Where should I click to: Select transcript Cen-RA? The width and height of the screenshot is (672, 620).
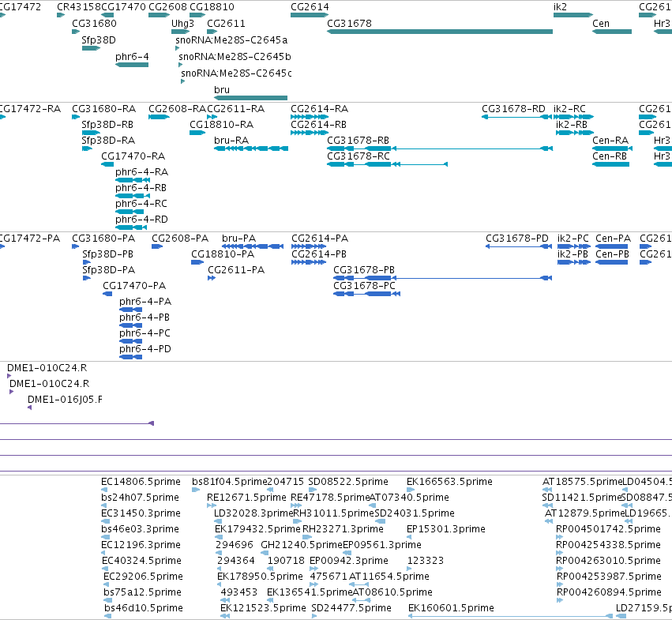pos(613,148)
